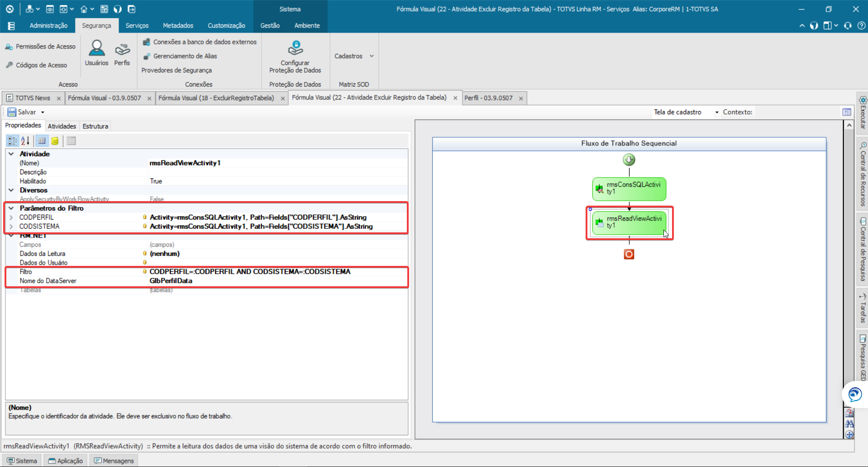The height and width of the screenshot is (467, 868).
Task: Open Códigos de Acesso key item
Action: pos(36,65)
